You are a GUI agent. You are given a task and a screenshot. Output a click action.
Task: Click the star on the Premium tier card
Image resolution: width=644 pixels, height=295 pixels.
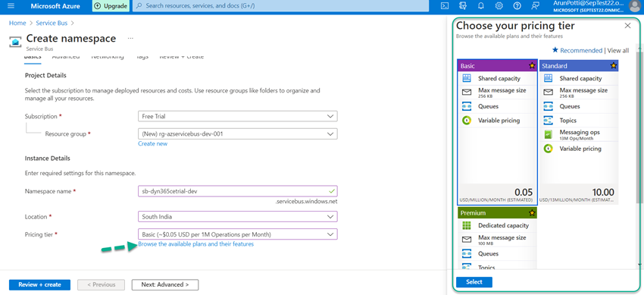(532, 213)
